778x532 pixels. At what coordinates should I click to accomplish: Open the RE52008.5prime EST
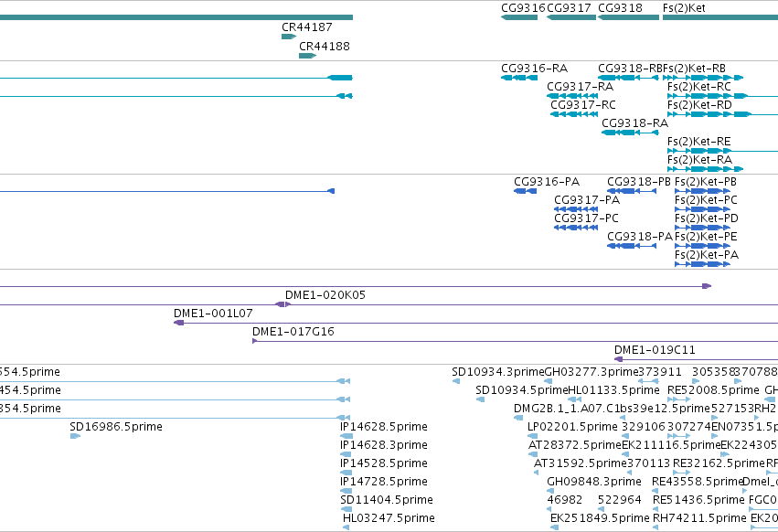pos(678,399)
